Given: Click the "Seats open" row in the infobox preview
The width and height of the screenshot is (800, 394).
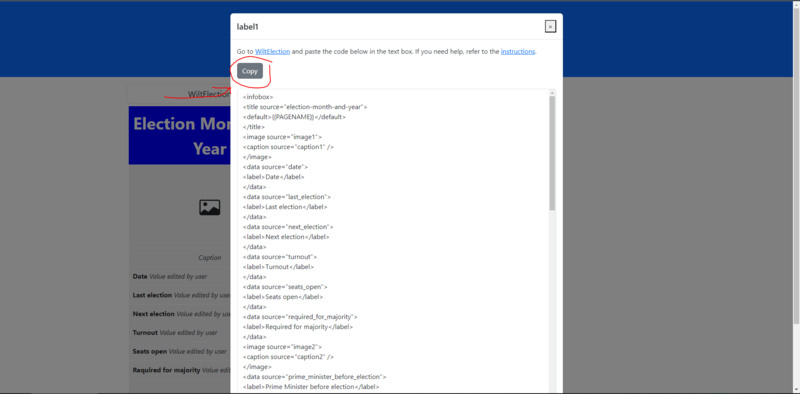Looking at the screenshot, I should pyautogui.click(x=180, y=351).
